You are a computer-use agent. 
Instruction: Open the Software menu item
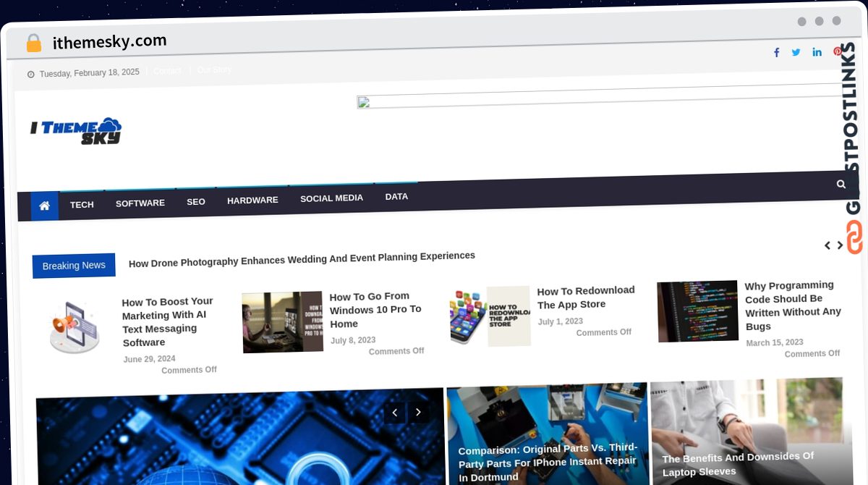click(140, 203)
